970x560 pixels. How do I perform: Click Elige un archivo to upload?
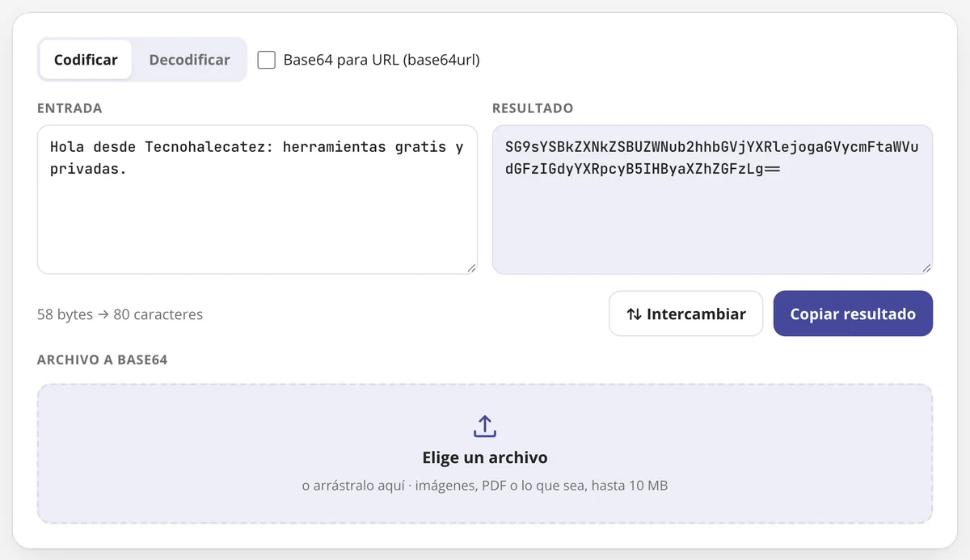[x=485, y=457]
